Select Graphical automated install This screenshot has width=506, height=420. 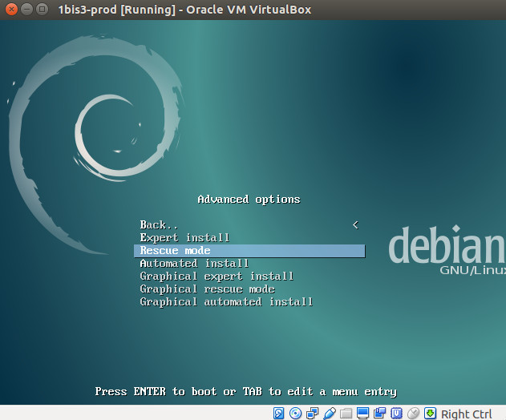point(226,301)
